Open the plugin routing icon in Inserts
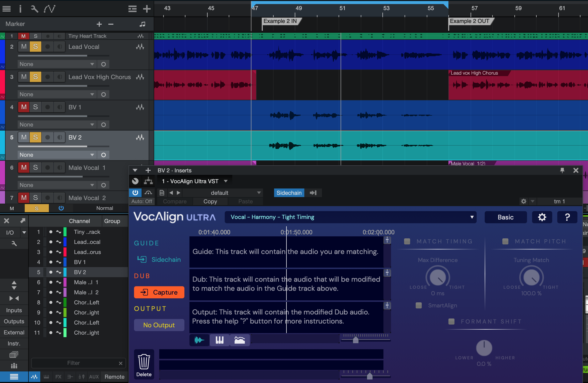 tap(148, 181)
